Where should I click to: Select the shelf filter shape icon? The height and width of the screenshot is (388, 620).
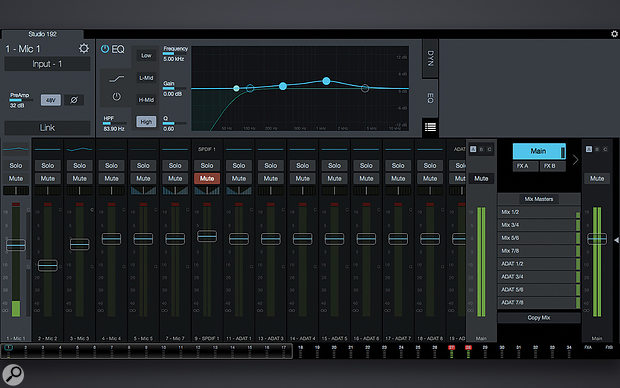coord(117,79)
